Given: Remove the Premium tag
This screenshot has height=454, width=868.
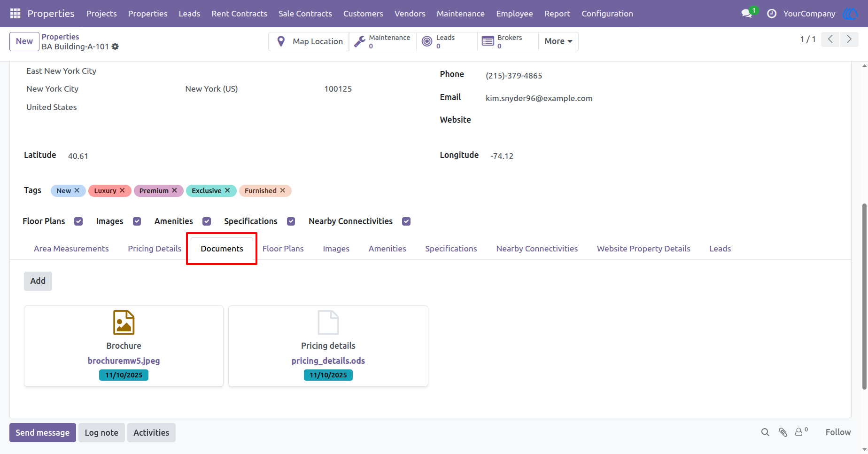Looking at the screenshot, I should pos(174,190).
